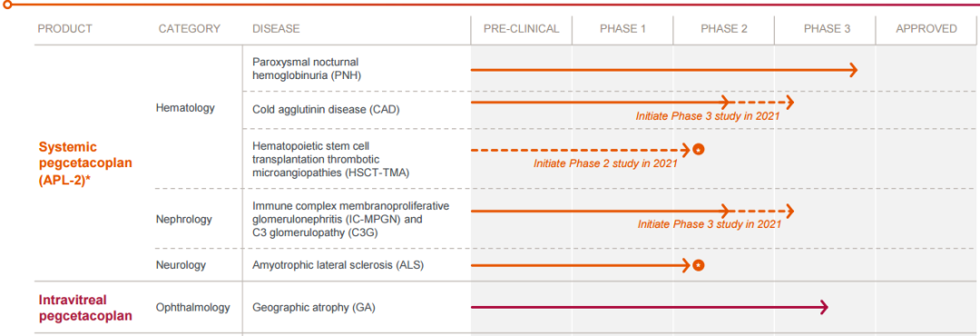Viewport: 980px width, 336px height.
Task: Click the open circle at timeline start
Action: tap(7, 5)
